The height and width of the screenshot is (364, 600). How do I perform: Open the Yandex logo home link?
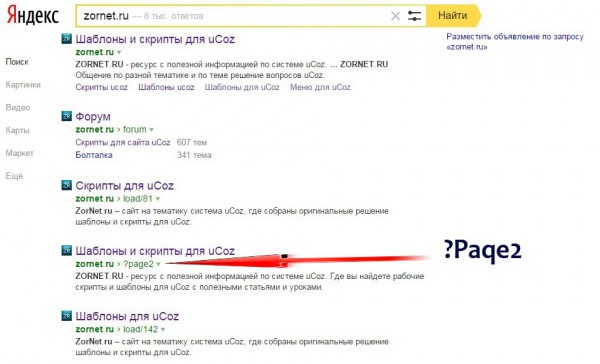(x=33, y=16)
